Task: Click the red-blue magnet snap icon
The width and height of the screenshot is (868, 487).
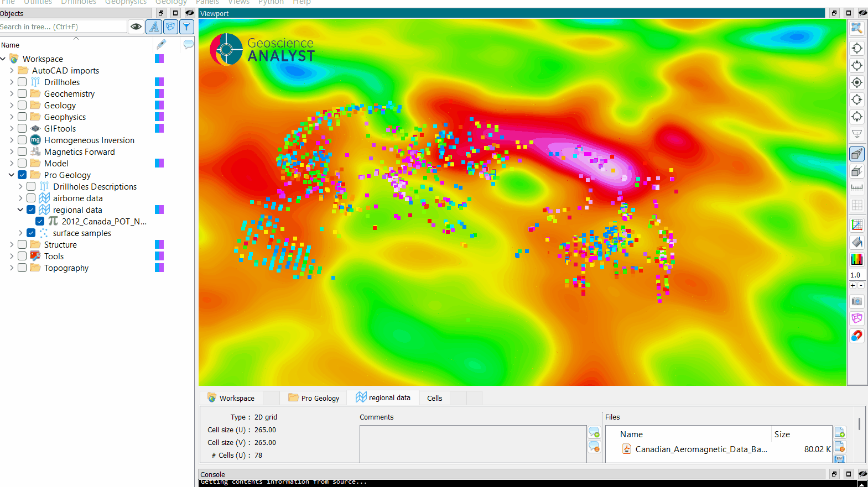Action: click(856, 336)
